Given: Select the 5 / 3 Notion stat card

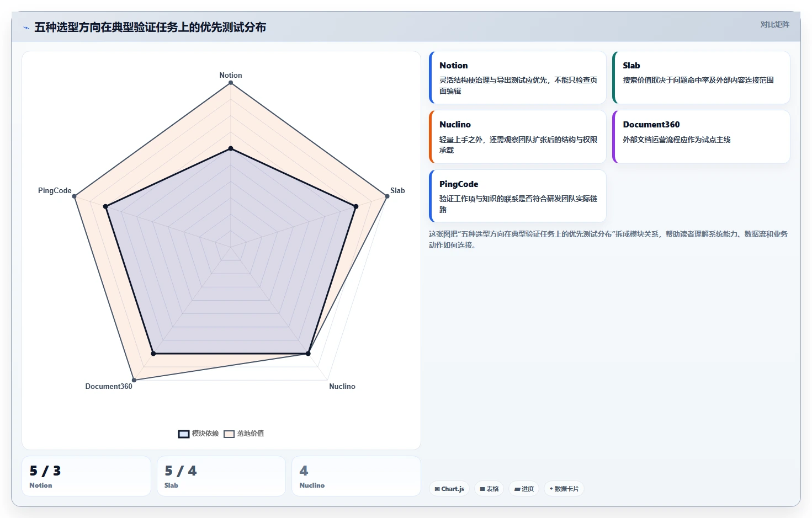Looking at the screenshot, I should coord(86,476).
